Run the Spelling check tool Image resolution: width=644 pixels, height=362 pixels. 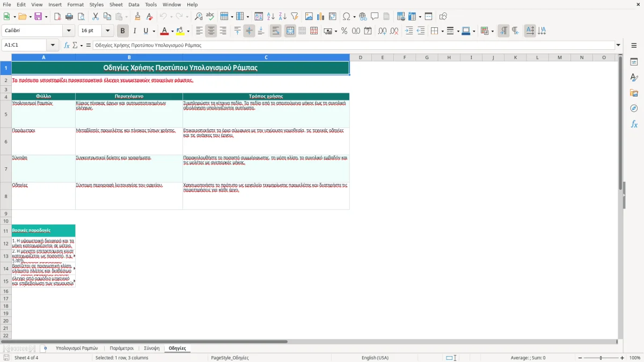[x=210, y=17]
